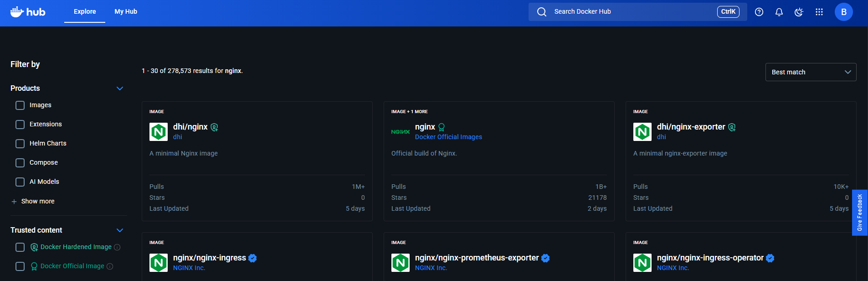Viewport: 868px width, 281px height.
Task: Switch to the Explore tab
Action: point(85,11)
